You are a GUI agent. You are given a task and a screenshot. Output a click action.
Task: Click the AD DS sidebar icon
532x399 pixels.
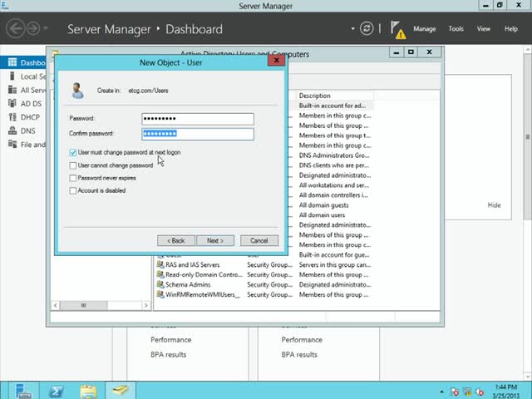(x=12, y=103)
